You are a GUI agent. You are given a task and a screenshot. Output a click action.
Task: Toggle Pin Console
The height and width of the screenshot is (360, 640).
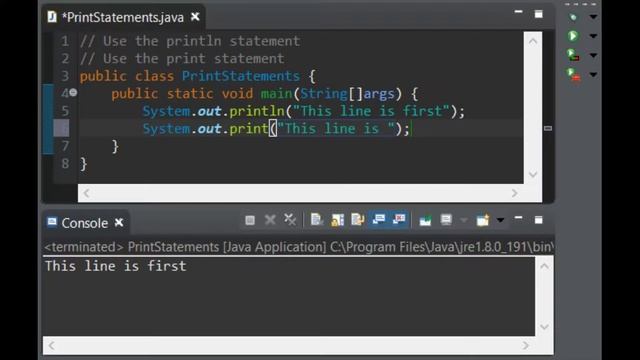pos(425,221)
